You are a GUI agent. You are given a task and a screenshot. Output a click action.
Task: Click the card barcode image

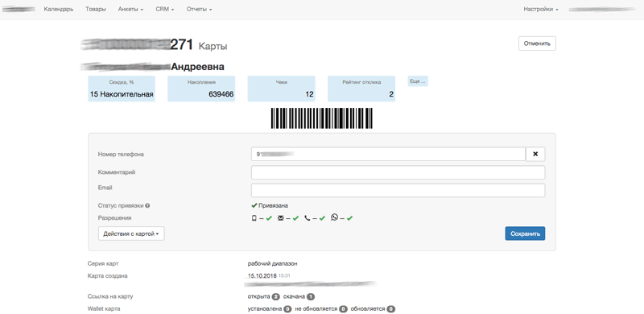point(321,118)
